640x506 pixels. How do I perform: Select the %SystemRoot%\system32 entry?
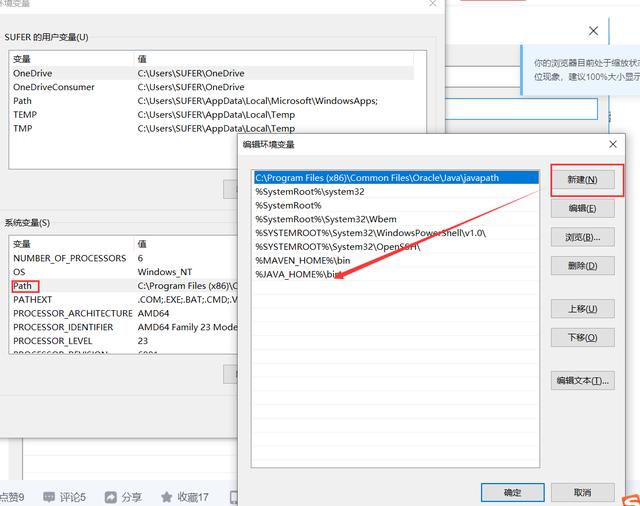pyautogui.click(x=396, y=192)
